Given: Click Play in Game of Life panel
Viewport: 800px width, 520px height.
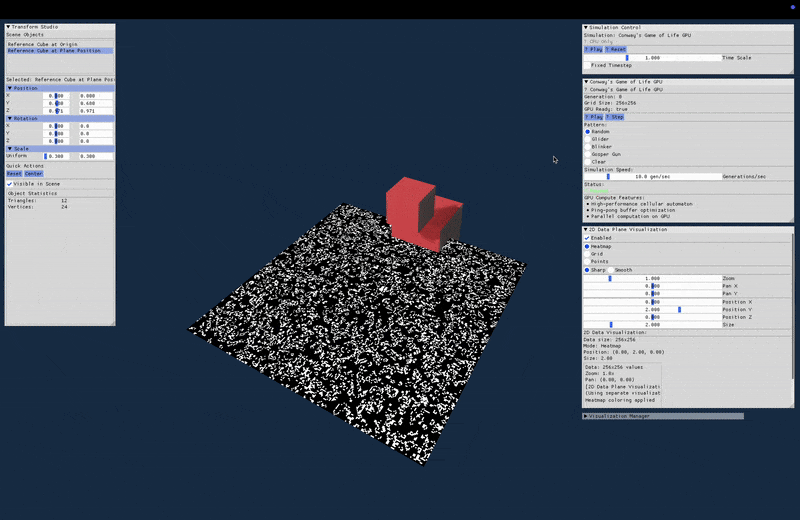Looking at the screenshot, I should click(x=594, y=117).
